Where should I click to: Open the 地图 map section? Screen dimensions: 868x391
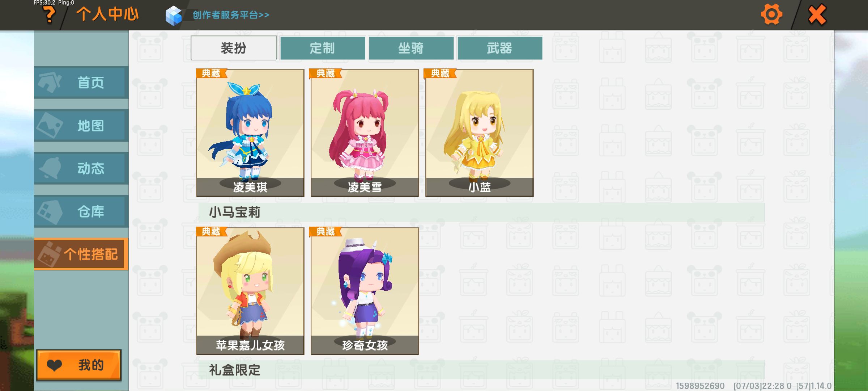(81, 126)
